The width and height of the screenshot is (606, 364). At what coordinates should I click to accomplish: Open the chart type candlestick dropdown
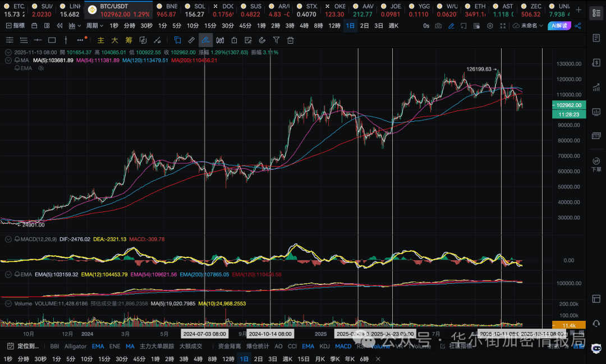point(75,25)
